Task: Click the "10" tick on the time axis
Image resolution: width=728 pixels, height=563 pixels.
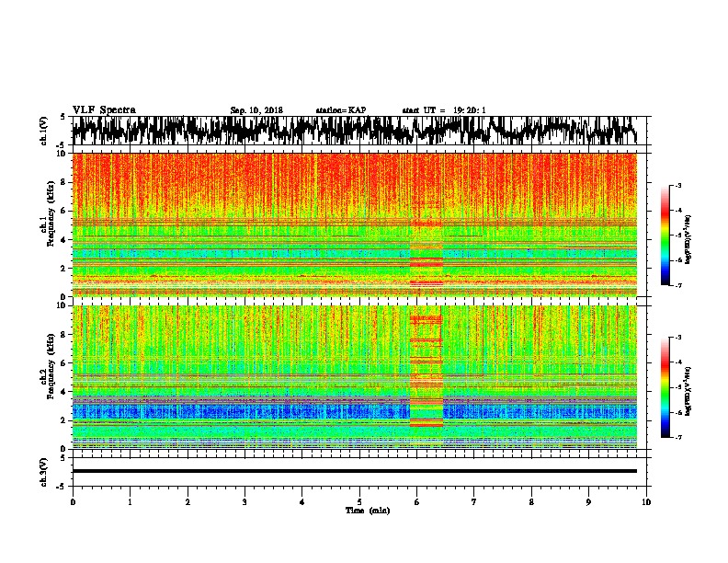Action: tap(646, 501)
